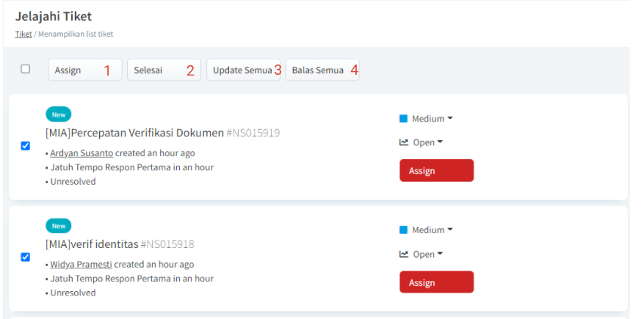Click the blue priority swatch on first ticket

click(x=403, y=119)
